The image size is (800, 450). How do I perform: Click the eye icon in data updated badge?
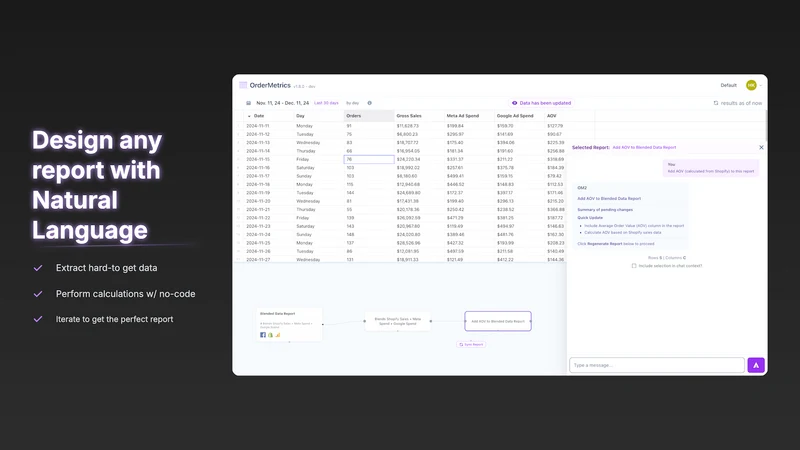tap(514, 103)
